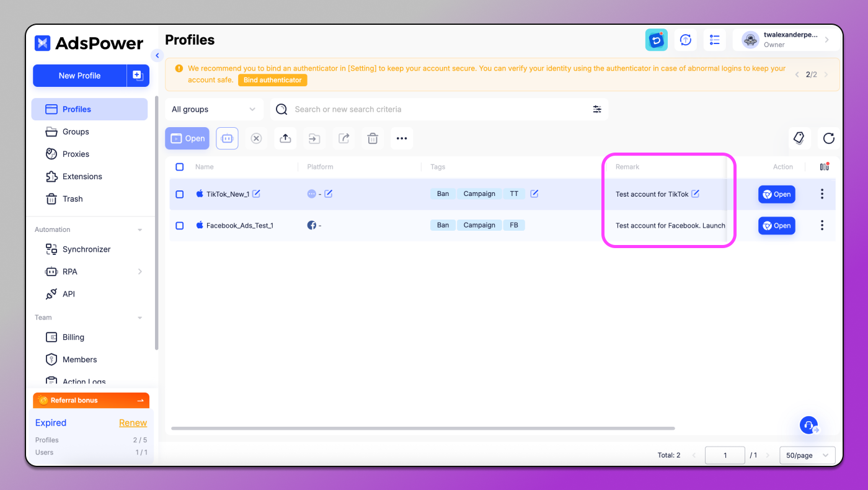
Task: Click the refresh icon above the table
Action: (828, 138)
